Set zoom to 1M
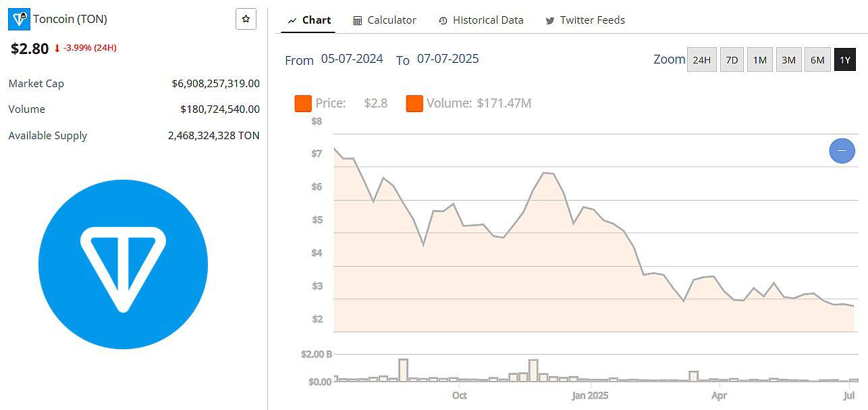Image resolution: width=868 pixels, height=410 pixels. pos(759,60)
